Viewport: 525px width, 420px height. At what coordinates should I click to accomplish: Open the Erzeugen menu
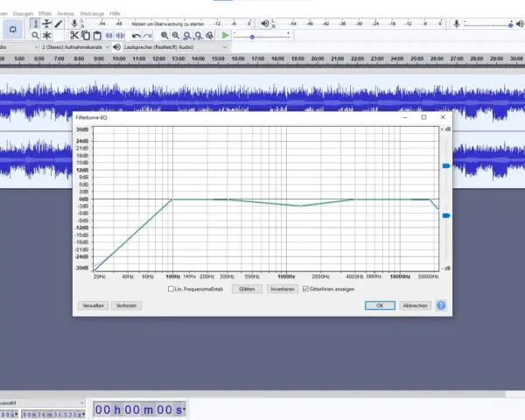[23, 14]
